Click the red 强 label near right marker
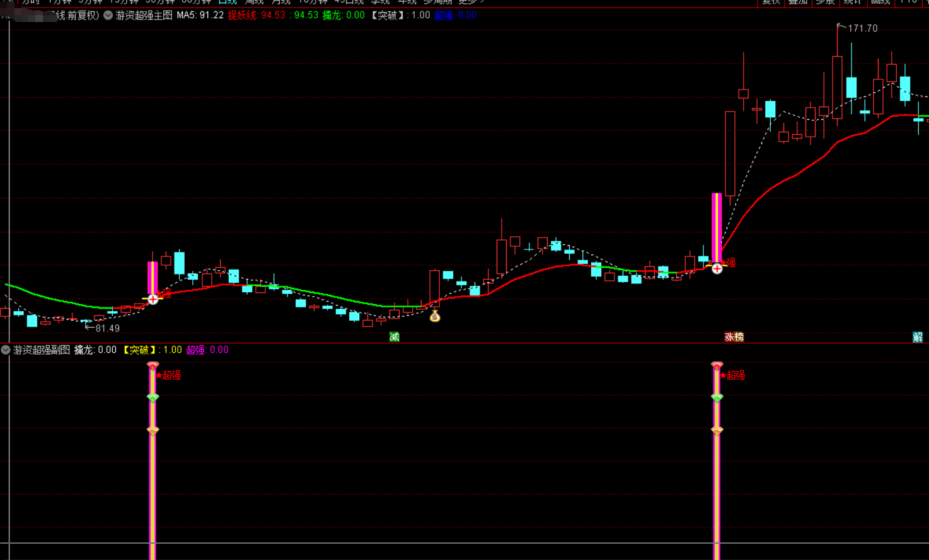Viewport: 929px width, 560px height. (731, 262)
